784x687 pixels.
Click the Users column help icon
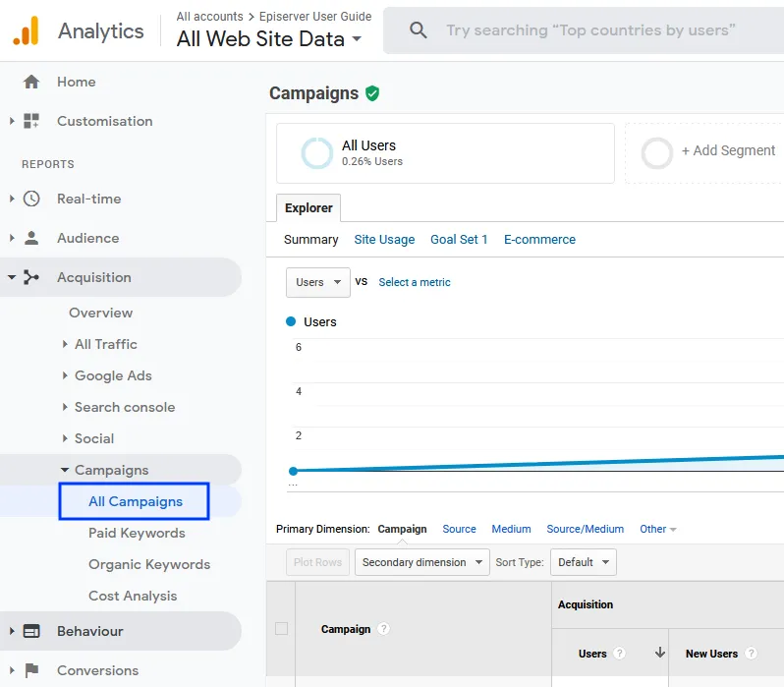(619, 654)
